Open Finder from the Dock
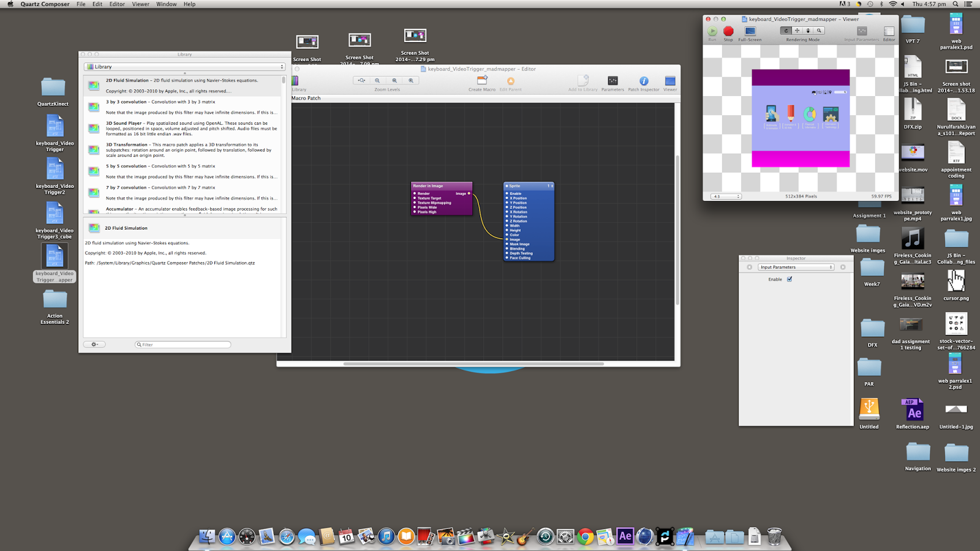Image resolution: width=980 pixels, height=551 pixels. pos(207,537)
